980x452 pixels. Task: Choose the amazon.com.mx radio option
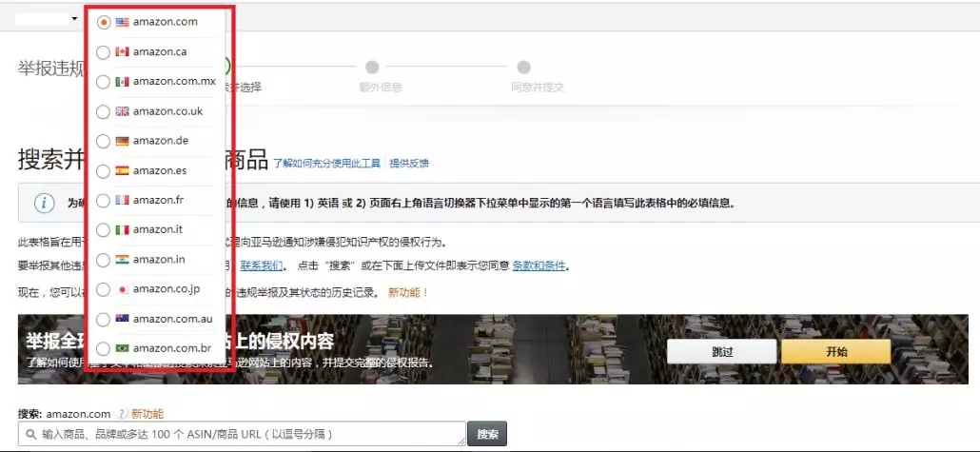pyautogui.click(x=104, y=82)
